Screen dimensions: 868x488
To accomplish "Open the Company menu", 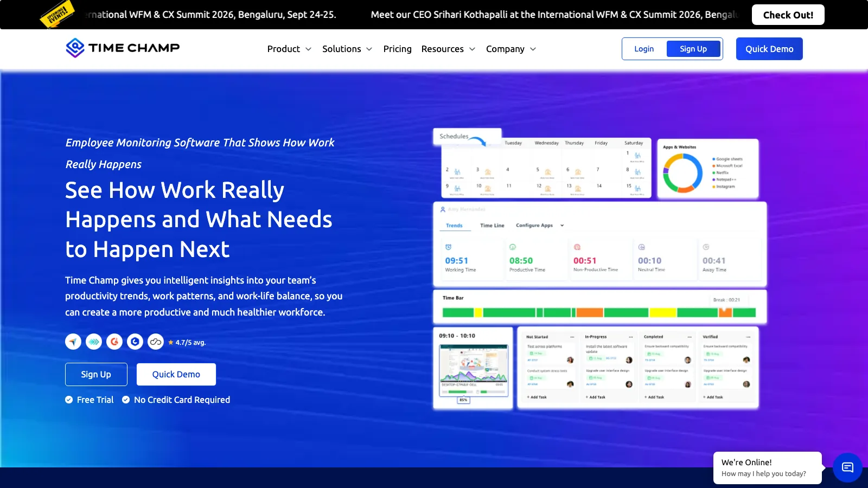I will [x=511, y=49].
